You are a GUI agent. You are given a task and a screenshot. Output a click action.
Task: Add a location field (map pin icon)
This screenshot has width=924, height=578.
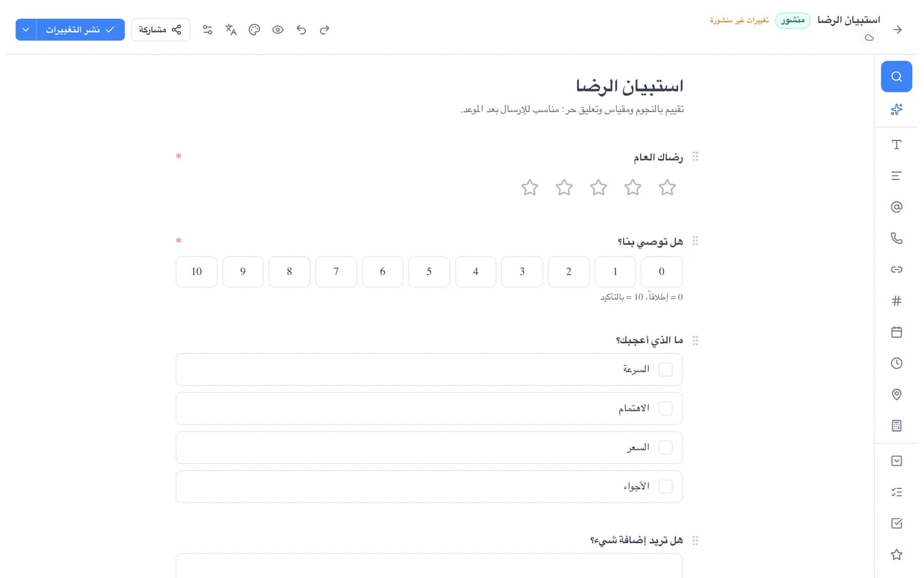coord(896,394)
